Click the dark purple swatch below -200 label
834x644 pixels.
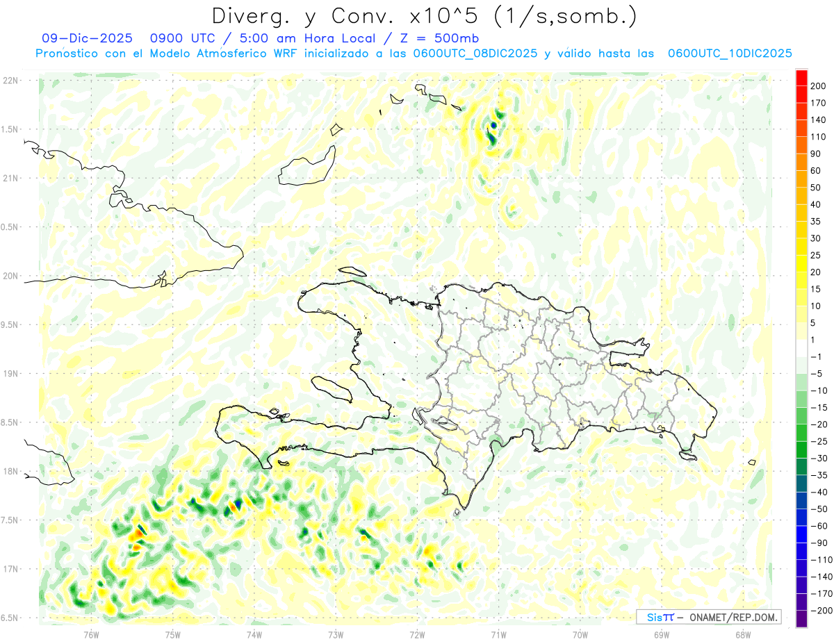pos(802,619)
